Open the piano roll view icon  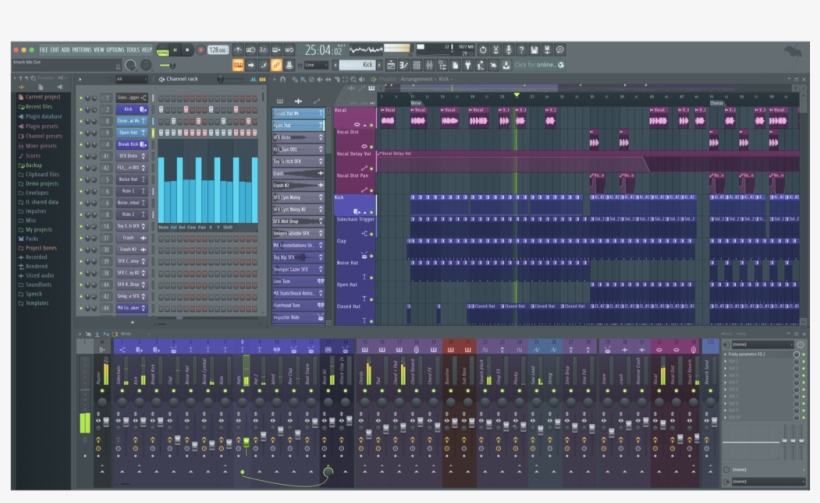[403, 65]
